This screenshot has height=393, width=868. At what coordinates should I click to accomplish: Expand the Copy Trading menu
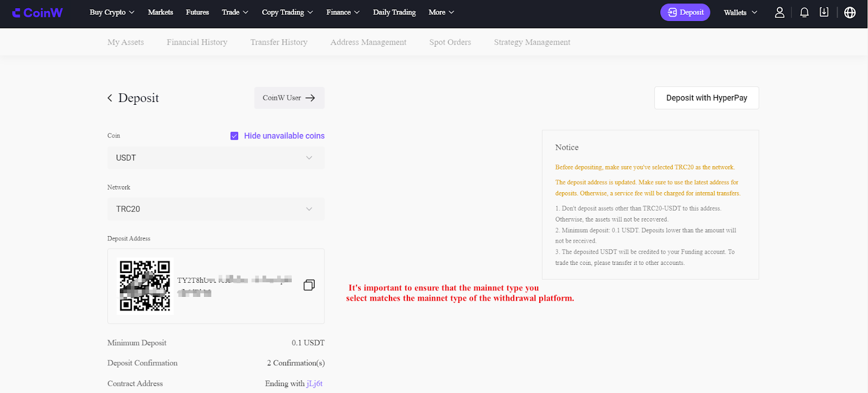pyautogui.click(x=288, y=12)
